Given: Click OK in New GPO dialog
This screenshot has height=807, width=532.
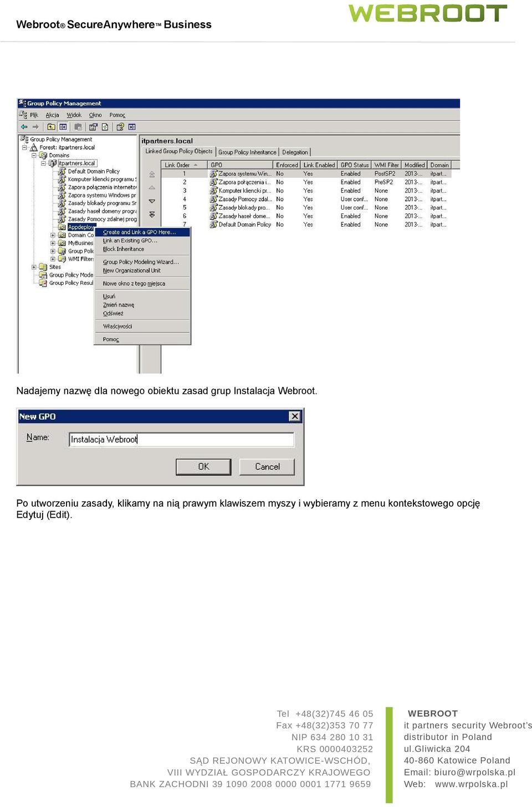Looking at the screenshot, I should click(x=203, y=467).
